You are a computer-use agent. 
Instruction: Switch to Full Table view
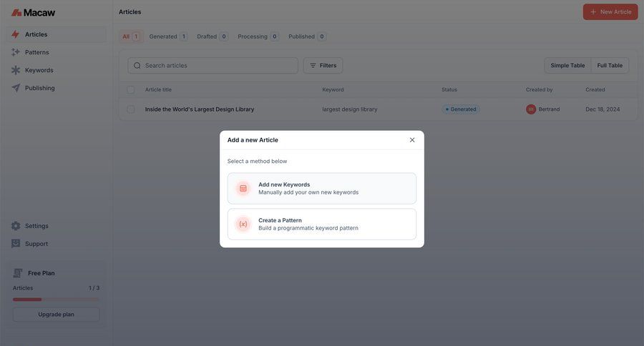(x=610, y=66)
